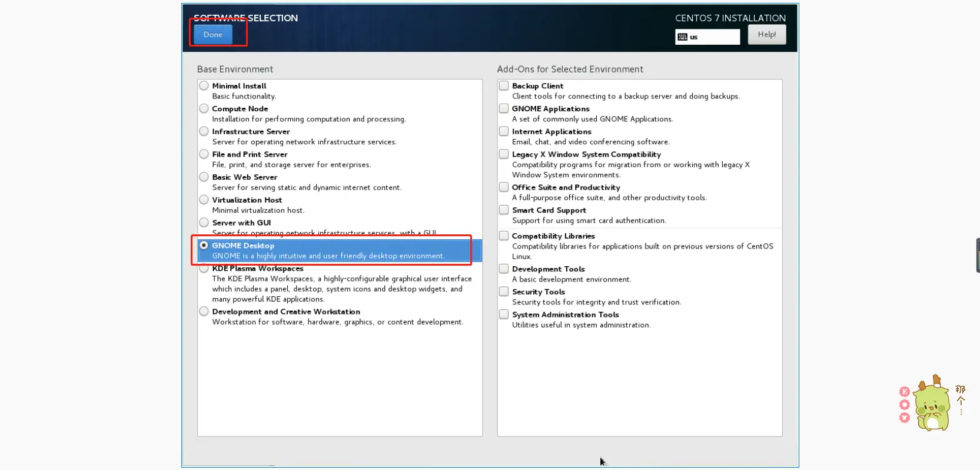This screenshot has width=980, height=470.
Task: Click 'A basic development environment.' text
Action: click(x=572, y=279)
